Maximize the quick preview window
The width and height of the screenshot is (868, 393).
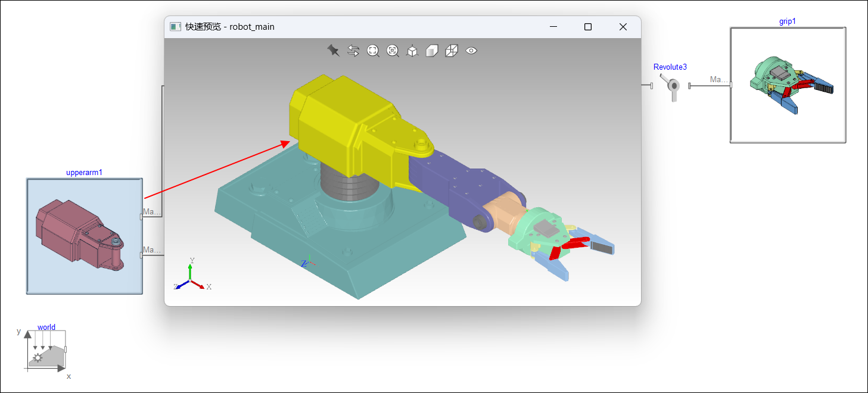pos(588,27)
